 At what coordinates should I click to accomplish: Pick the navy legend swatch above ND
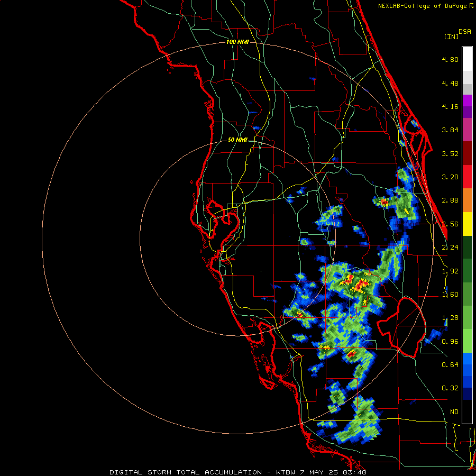click(x=467, y=393)
